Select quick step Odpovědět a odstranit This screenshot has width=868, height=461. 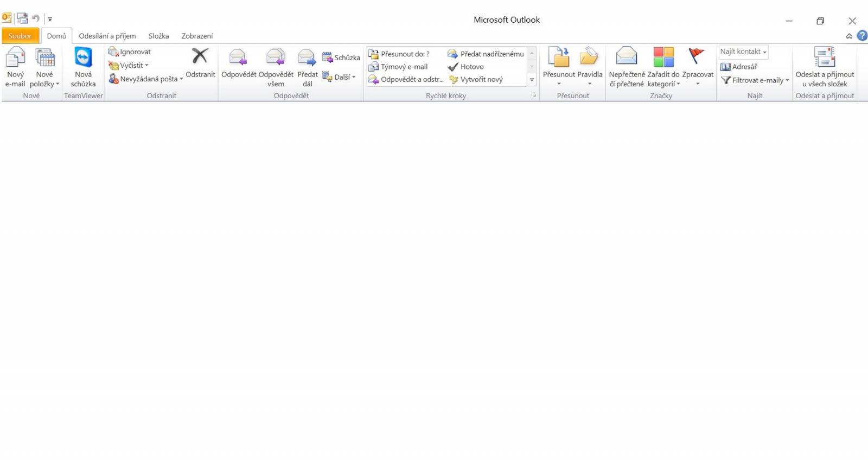406,79
